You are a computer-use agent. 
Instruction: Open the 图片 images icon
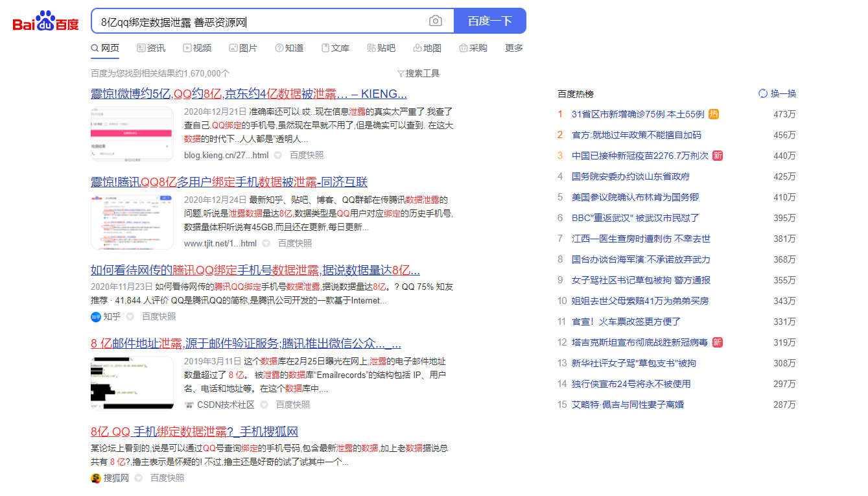pyautogui.click(x=233, y=47)
